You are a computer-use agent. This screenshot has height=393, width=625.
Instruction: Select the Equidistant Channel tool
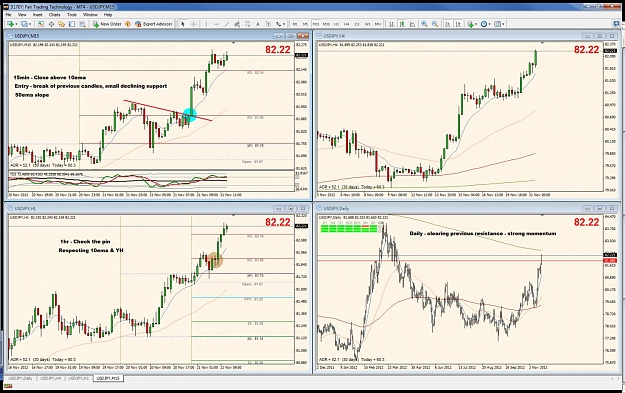tap(237, 24)
